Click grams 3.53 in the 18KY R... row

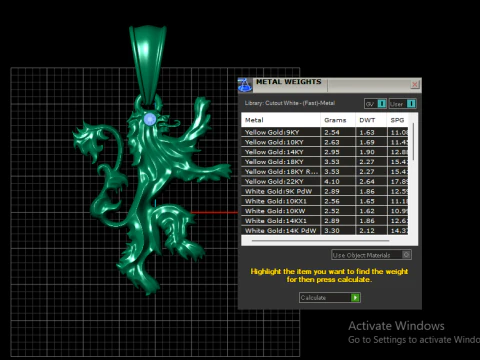[x=332, y=172]
